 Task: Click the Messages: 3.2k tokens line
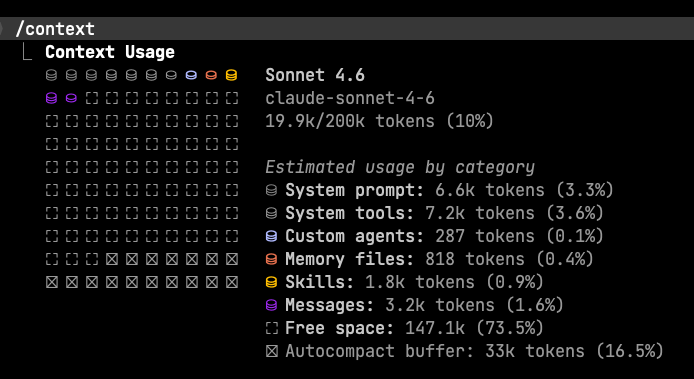pos(424,306)
